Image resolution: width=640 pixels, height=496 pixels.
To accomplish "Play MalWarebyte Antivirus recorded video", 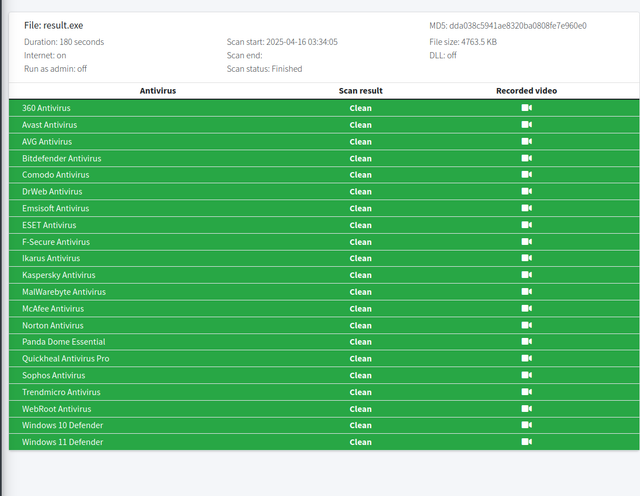I will click(527, 291).
